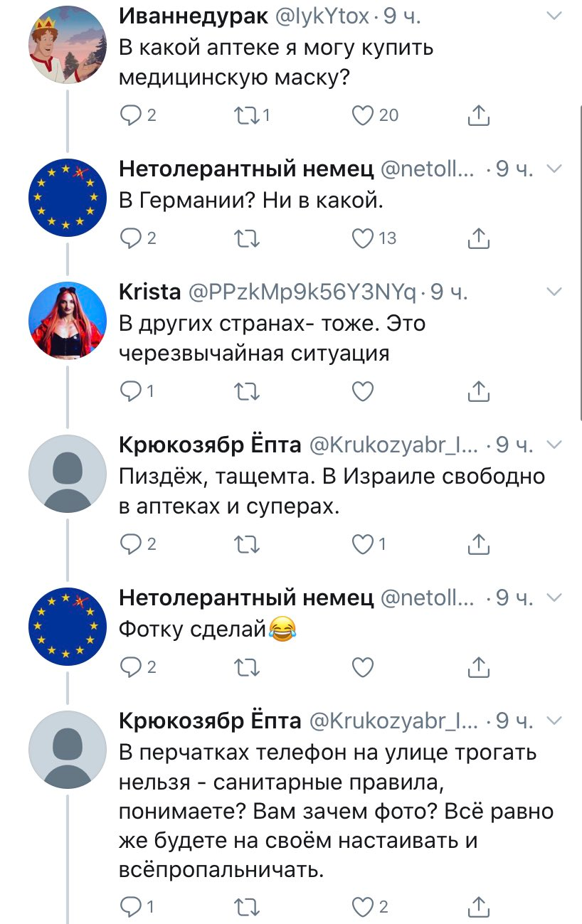Open Крюкозябр Ёпта profile from Israel tweet
Viewport: 582px width, 924px height.
pyautogui.click(x=210, y=445)
